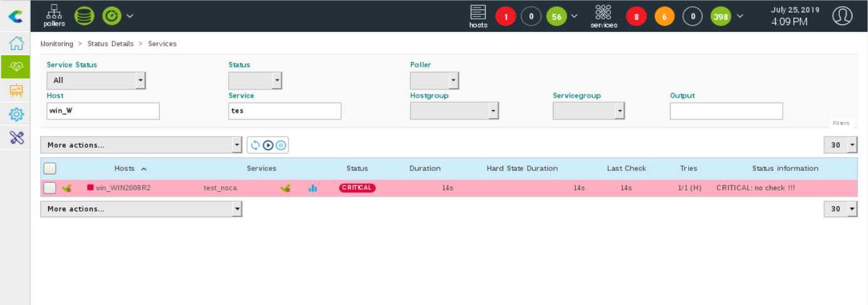Open the top More actions dropdown
The image size is (868, 305).
point(141,145)
